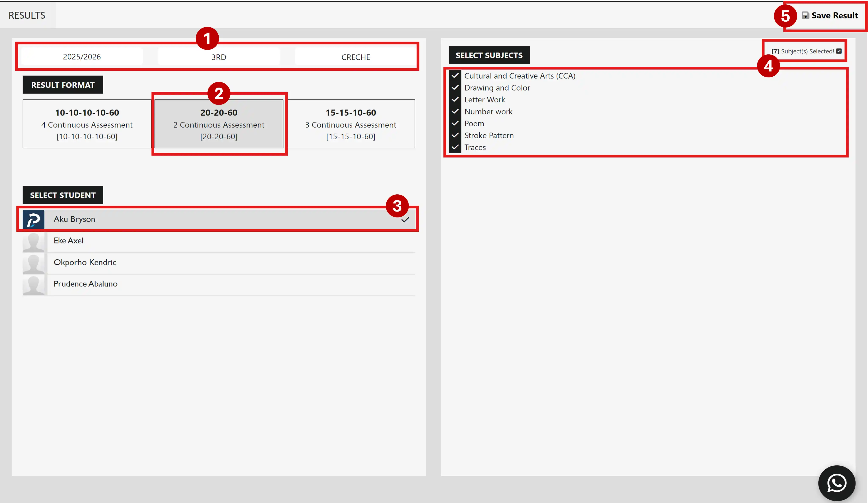Click the SELECT SUBJECTS heading
This screenshot has height=503, width=868.
[x=489, y=55]
